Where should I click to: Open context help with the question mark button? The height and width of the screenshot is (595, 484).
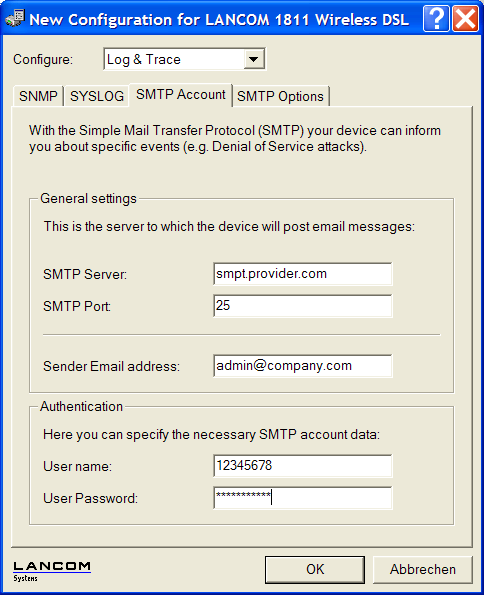(x=436, y=18)
